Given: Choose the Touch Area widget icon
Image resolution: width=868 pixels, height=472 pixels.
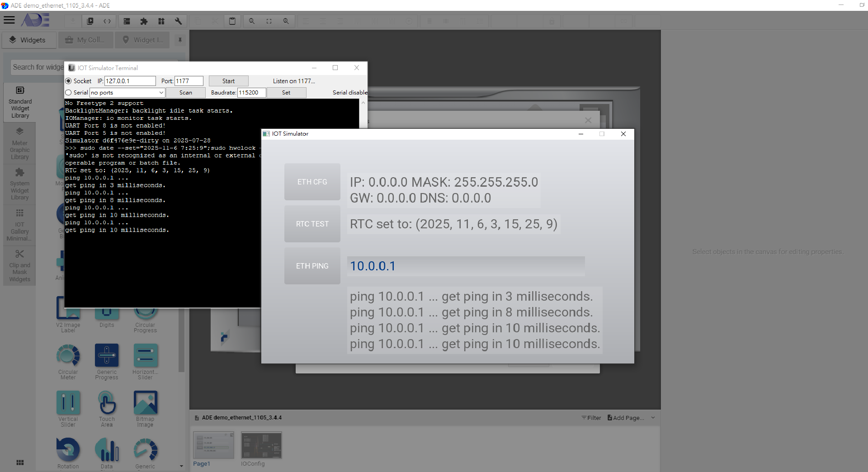Looking at the screenshot, I should pyautogui.click(x=107, y=402).
